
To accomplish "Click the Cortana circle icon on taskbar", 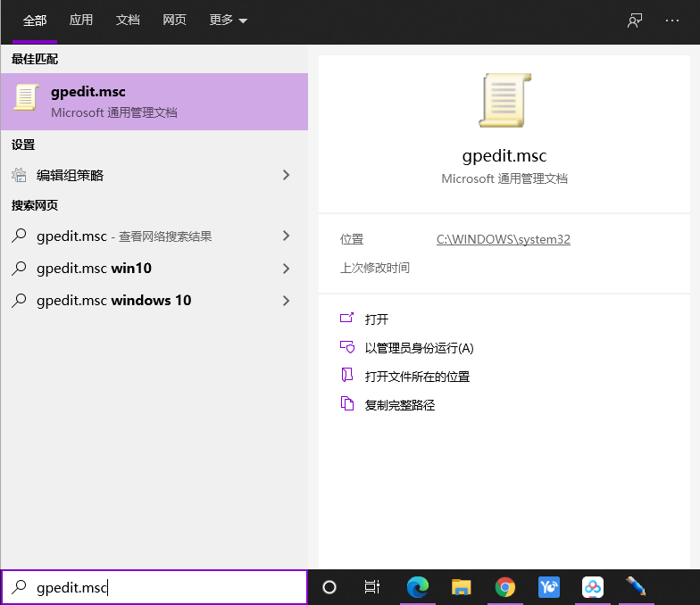I will [x=329, y=586].
